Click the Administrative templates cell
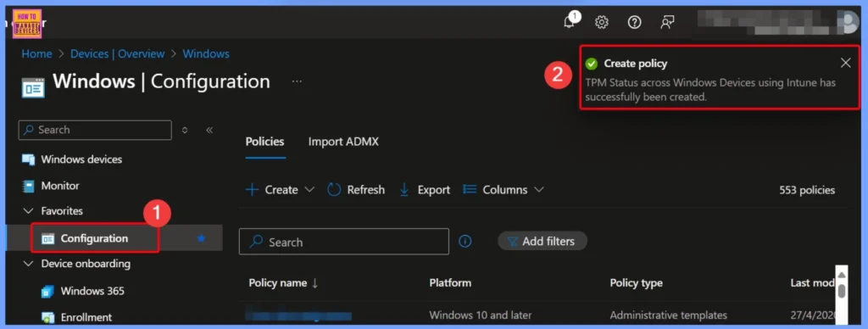 tap(668, 315)
